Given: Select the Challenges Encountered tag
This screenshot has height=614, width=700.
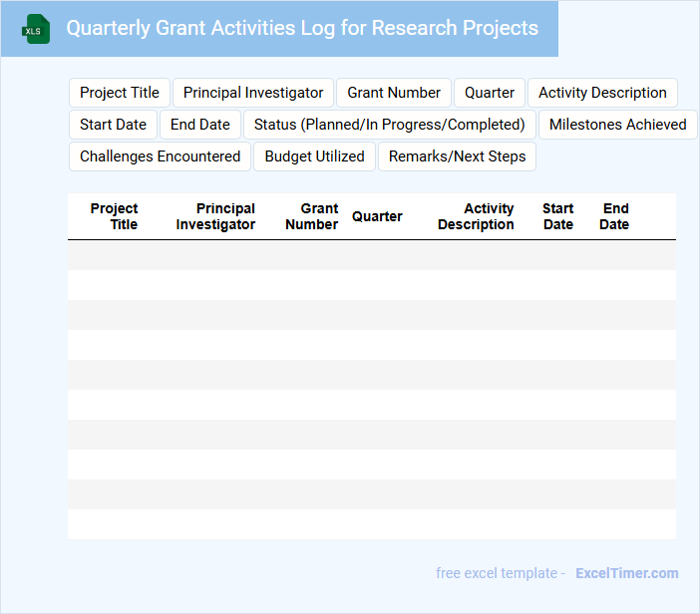Looking at the screenshot, I should [160, 156].
